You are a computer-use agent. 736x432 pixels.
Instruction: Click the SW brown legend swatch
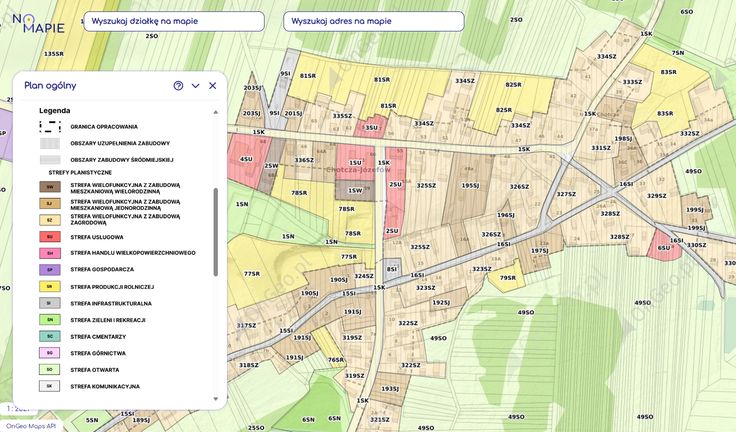49,187
